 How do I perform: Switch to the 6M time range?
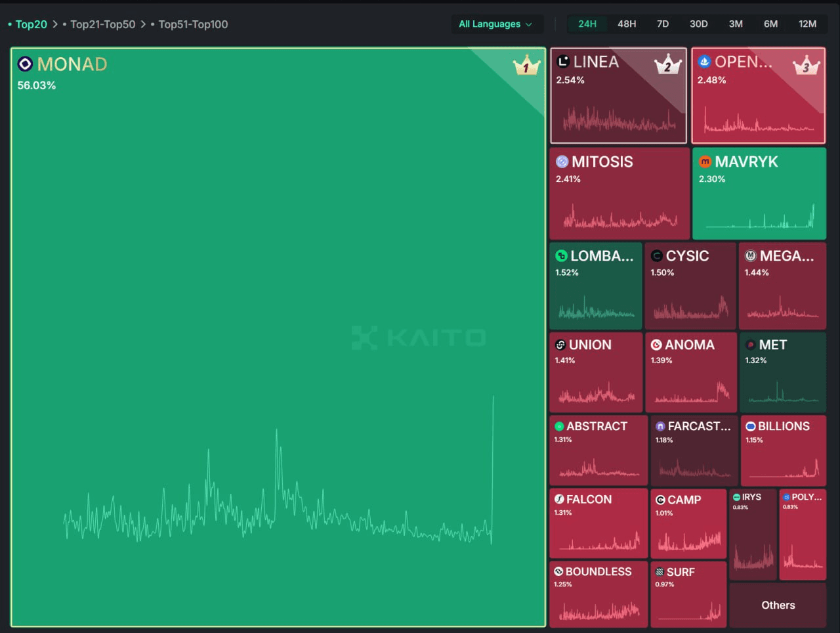coord(770,24)
